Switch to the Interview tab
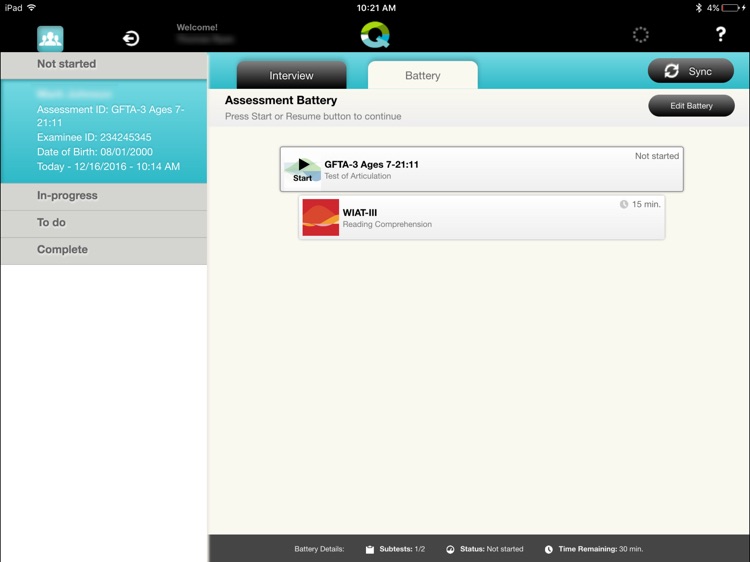The width and height of the screenshot is (750, 562). tap(291, 75)
